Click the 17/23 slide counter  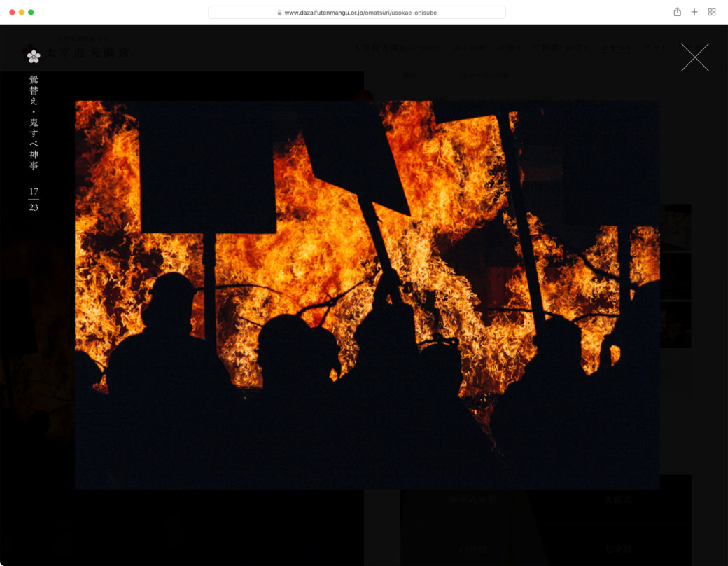coord(34,200)
